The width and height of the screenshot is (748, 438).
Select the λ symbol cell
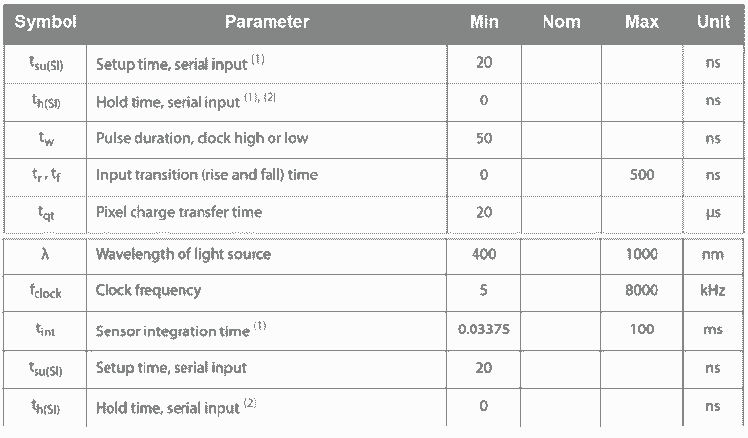(x=44, y=254)
